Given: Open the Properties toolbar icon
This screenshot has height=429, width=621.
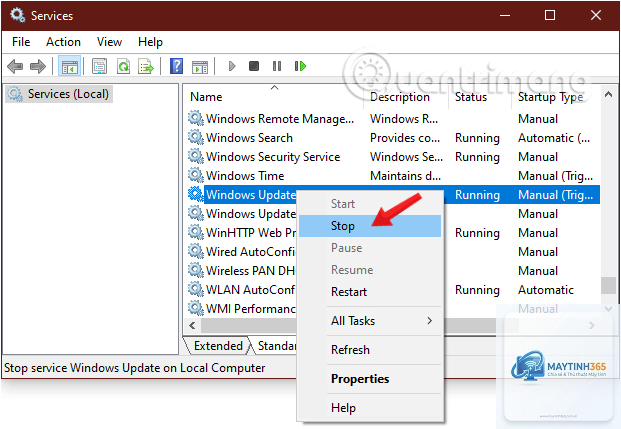Looking at the screenshot, I should pos(99,66).
